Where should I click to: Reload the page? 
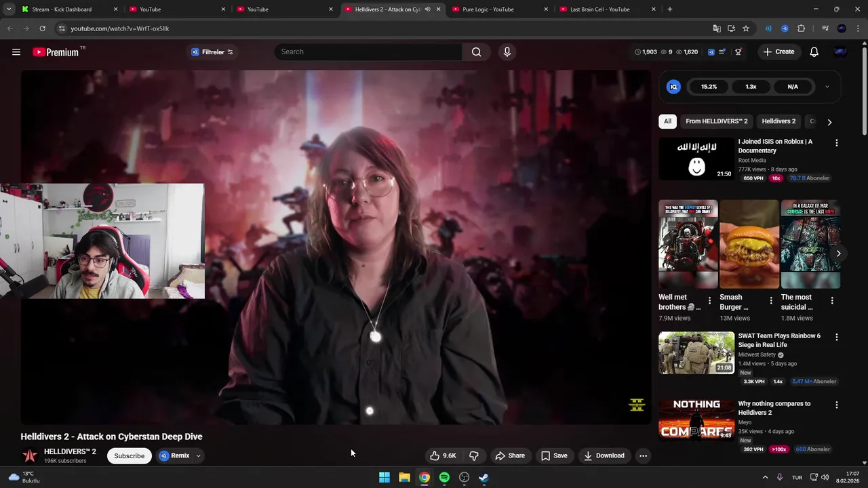click(42, 28)
